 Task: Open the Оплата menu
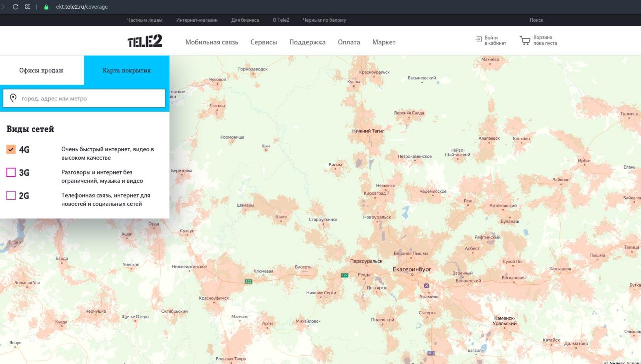coord(349,42)
